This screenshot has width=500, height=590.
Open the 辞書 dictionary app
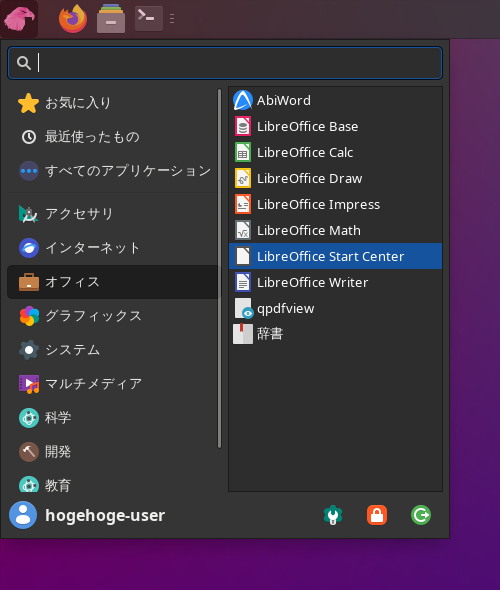point(335,334)
